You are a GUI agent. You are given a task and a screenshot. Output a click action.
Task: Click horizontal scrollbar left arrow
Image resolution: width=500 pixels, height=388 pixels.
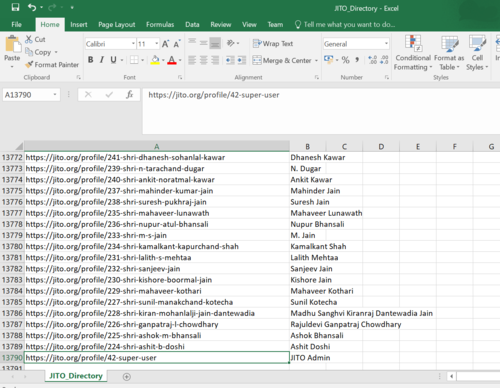click(x=451, y=377)
